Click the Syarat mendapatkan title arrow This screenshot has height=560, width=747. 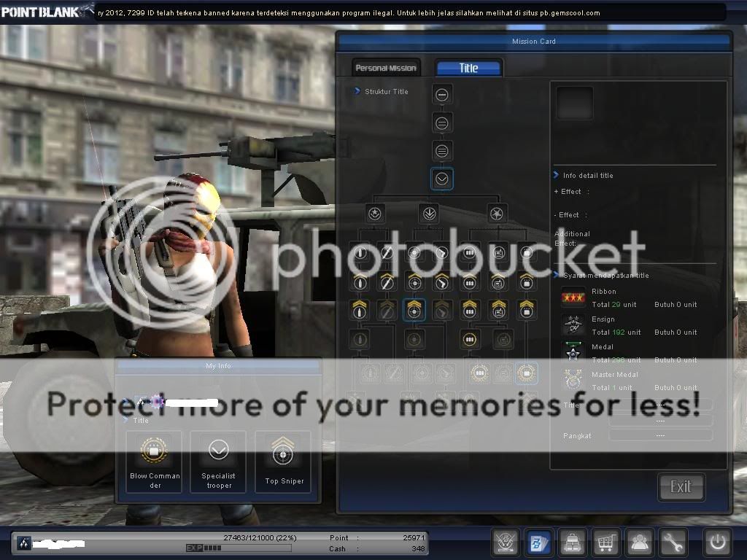pyautogui.click(x=556, y=275)
